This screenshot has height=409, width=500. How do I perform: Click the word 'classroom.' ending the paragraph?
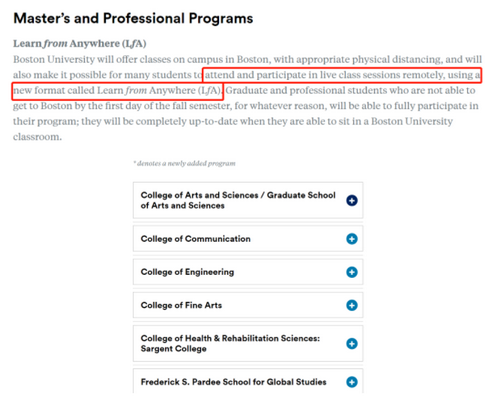(37, 137)
